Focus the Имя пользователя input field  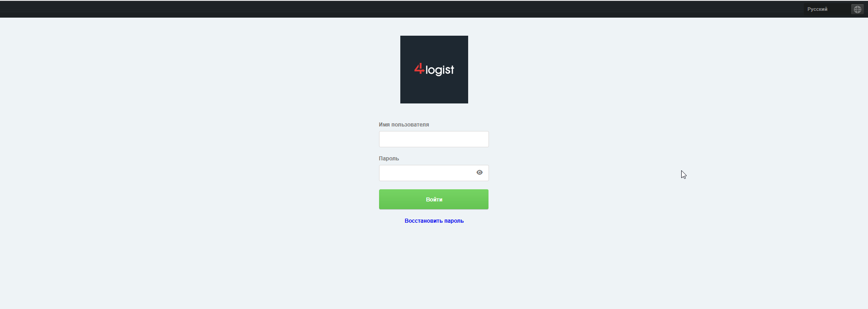pos(434,139)
